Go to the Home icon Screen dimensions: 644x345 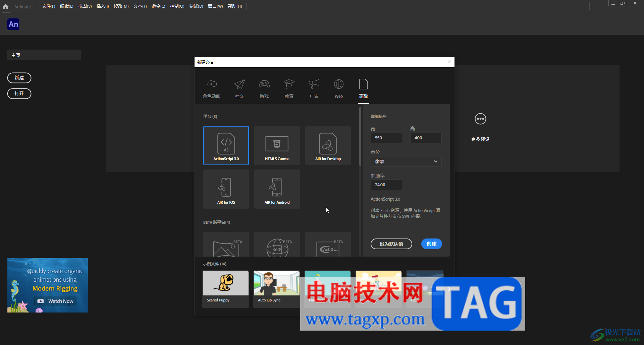tap(6, 6)
